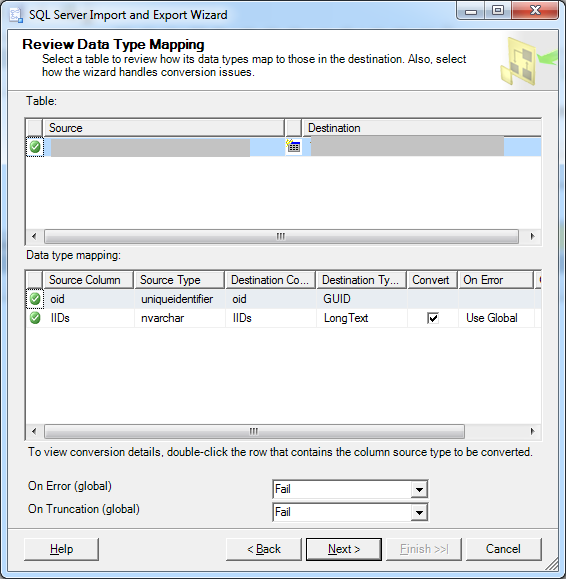Cancel the wizard
Image resolution: width=566 pixels, height=579 pixels.
coord(504,549)
